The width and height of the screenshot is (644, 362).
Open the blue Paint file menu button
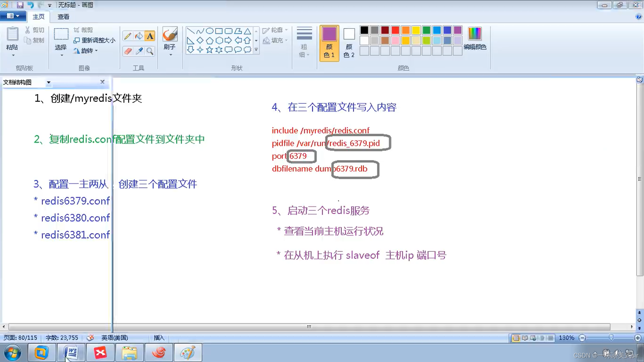tap(13, 16)
